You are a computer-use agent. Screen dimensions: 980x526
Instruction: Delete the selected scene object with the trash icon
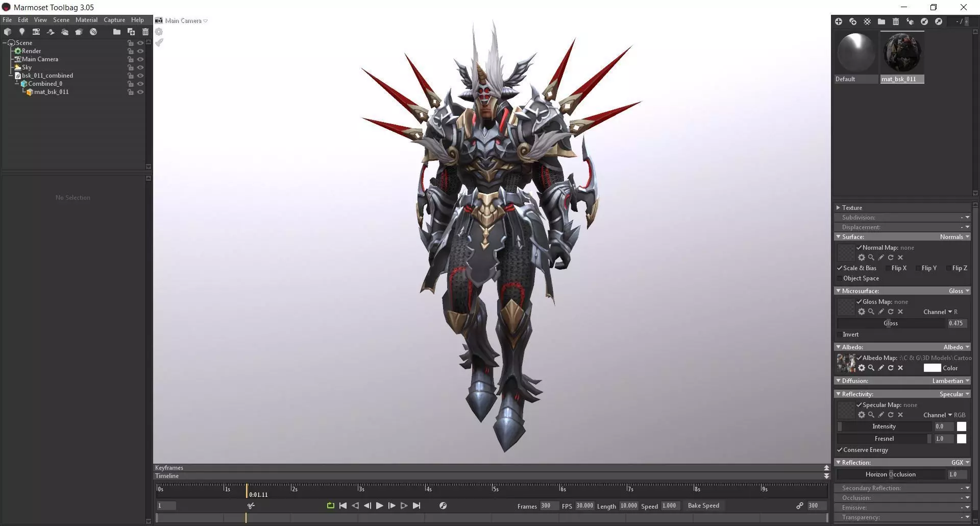[145, 32]
